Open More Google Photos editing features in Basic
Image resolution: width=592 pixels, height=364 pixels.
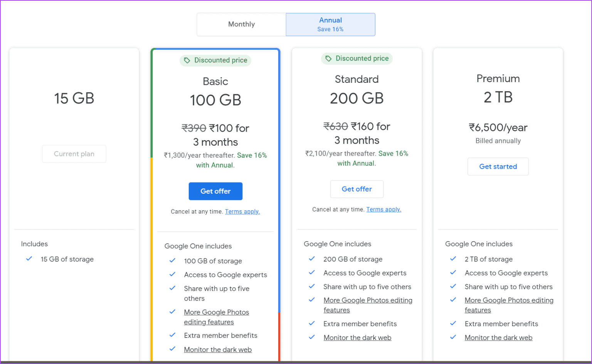[217, 317]
